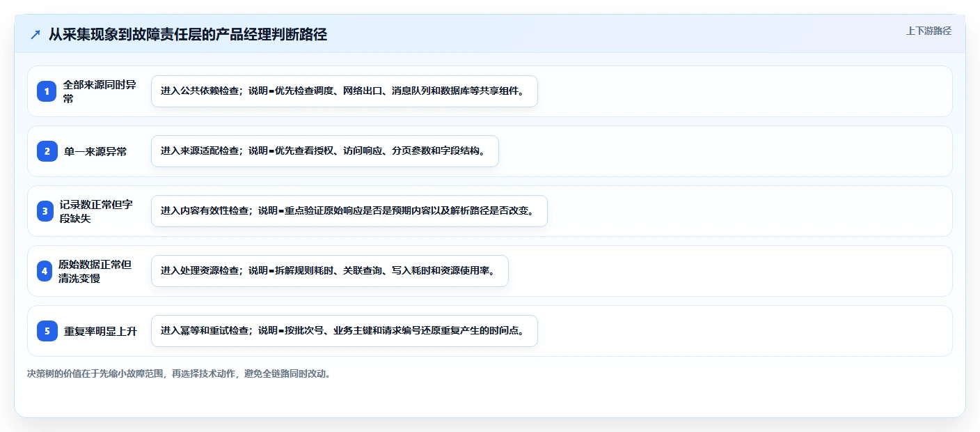
Task: Click the step 2 number badge
Action: [x=47, y=151]
